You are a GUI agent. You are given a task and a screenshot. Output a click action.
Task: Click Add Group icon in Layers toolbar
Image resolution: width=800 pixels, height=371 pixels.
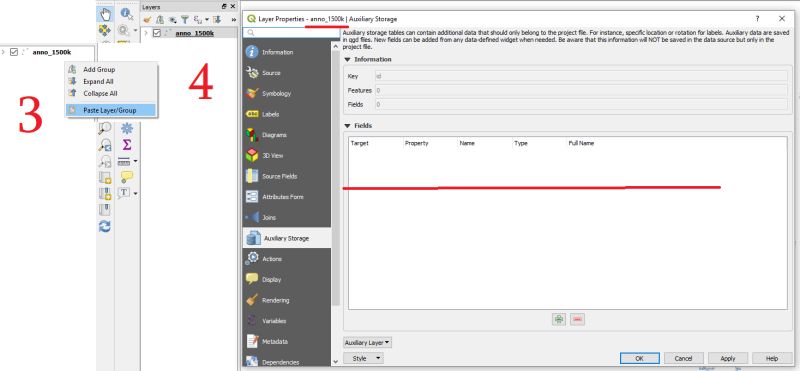(x=160, y=19)
